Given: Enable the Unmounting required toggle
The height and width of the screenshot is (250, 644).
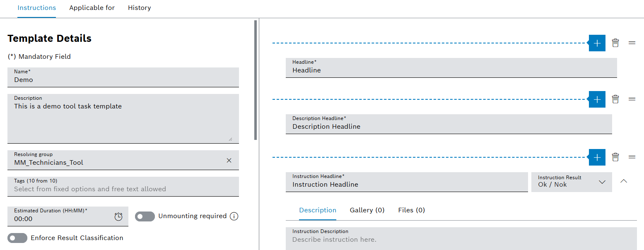Looking at the screenshot, I should pyautogui.click(x=145, y=216).
